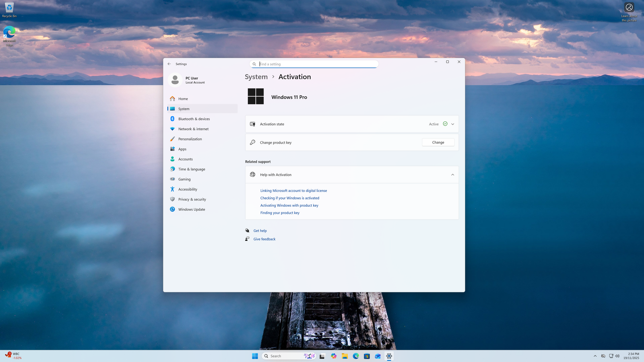Click the Change product key button

pos(438,142)
